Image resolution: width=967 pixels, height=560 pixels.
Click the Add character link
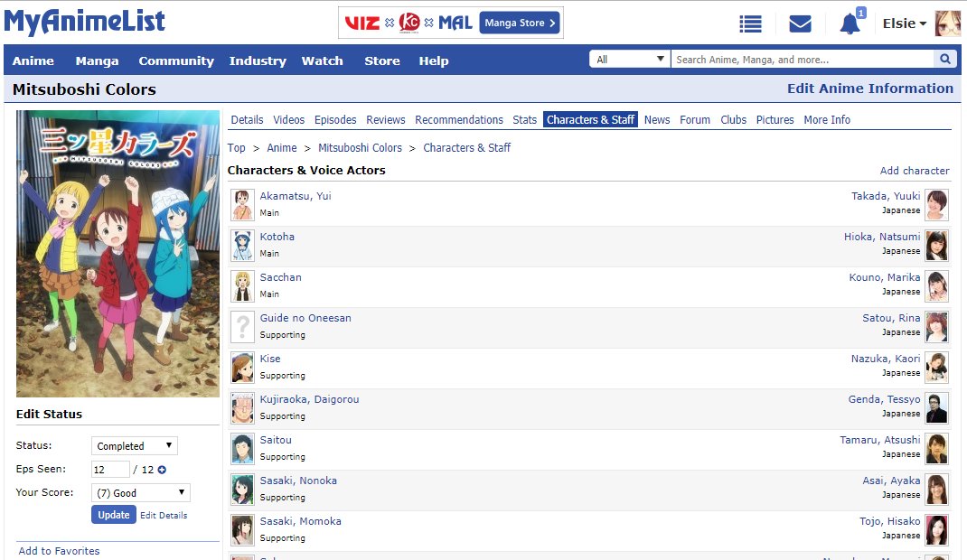coord(915,171)
